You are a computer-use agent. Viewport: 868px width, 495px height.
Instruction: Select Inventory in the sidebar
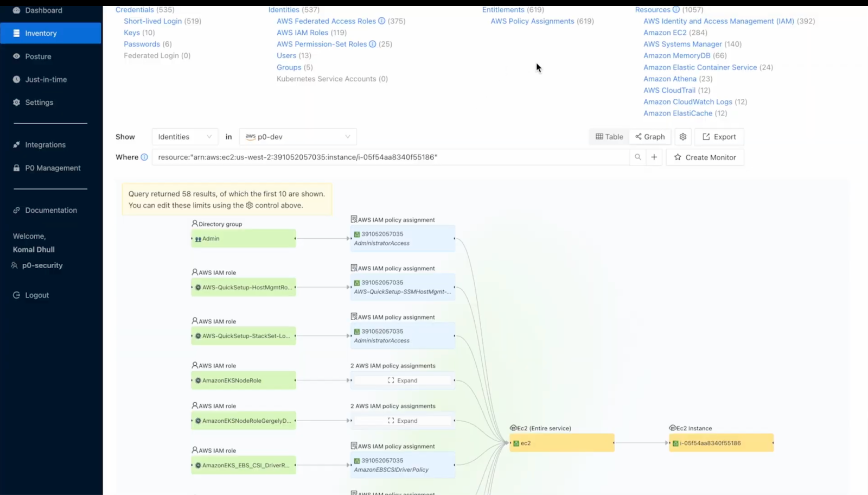50,33
